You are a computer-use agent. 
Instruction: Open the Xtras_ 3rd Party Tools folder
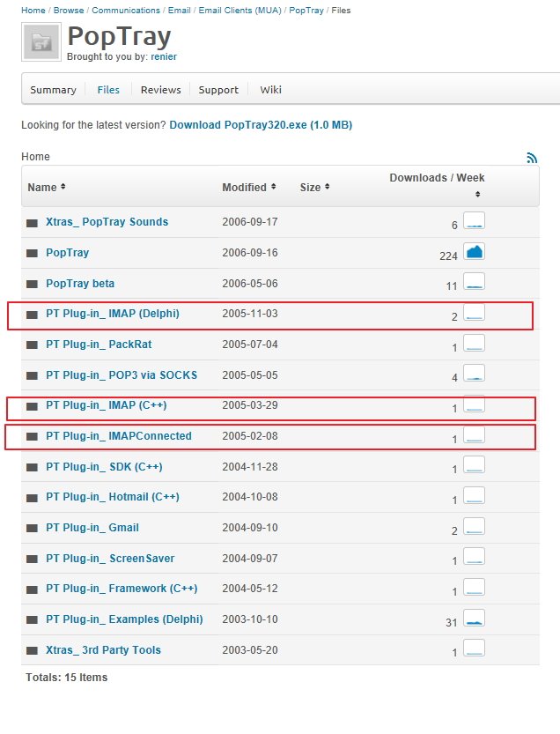tap(103, 650)
